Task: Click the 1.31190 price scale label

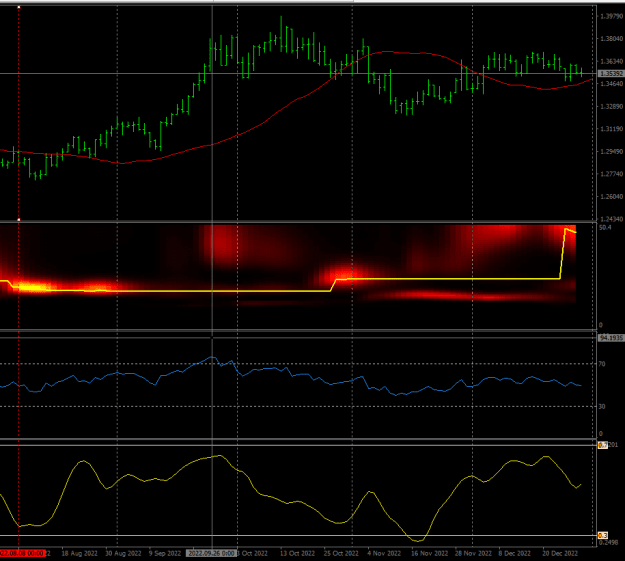Action: click(611, 129)
